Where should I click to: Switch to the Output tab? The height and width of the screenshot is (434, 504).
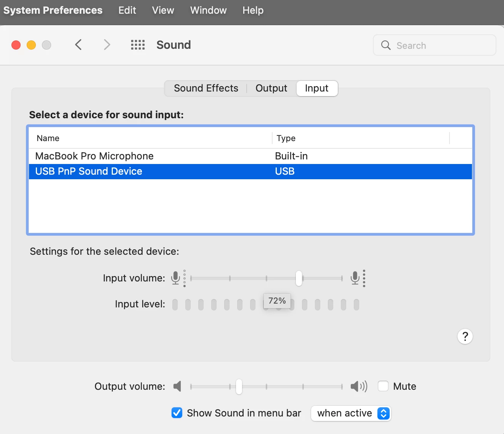tap(271, 88)
